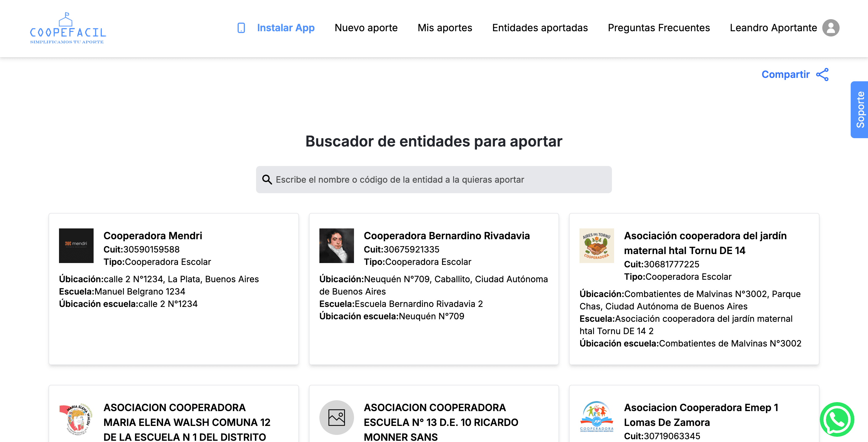Screen dimensions: 868x442
Task: Open Preguntas Frecuentes
Action: pyautogui.click(x=659, y=28)
